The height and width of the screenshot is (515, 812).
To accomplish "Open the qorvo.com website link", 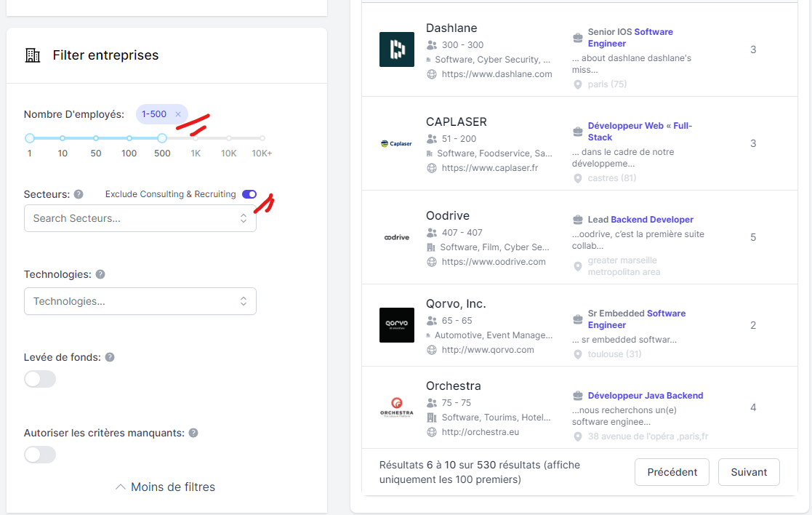I will [x=487, y=350].
